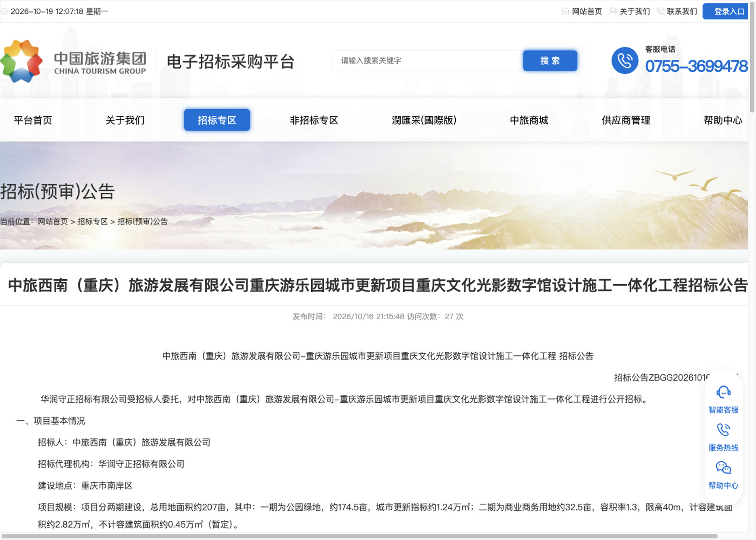
Task: Click the 发布时间 publish date line
Action: [378, 317]
